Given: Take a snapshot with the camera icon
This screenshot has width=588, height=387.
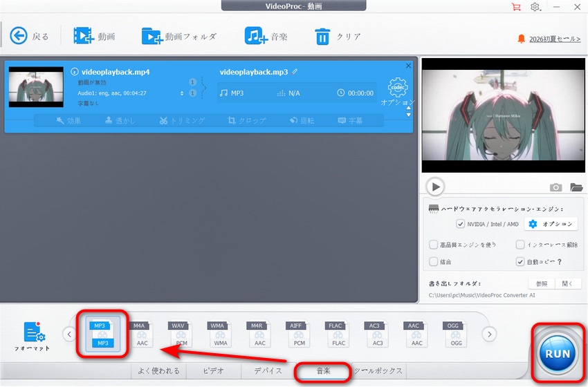Looking at the screenshot, I should [555, 187].
